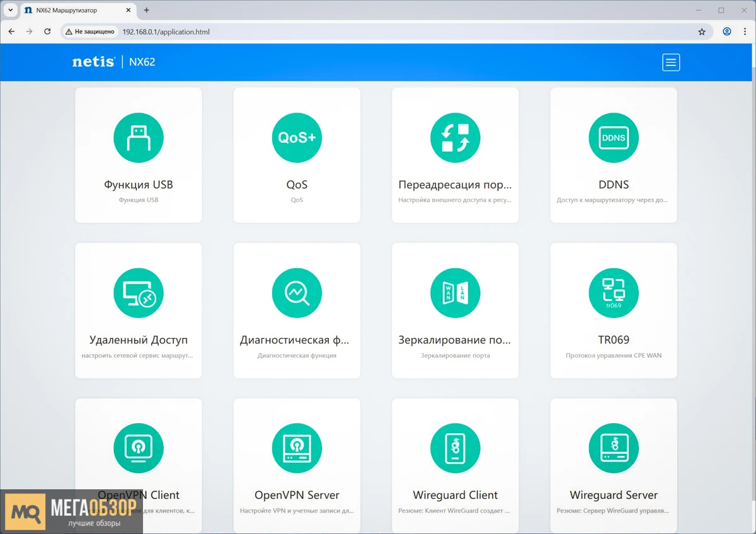
Task: Close the NX62 Маршрутизатор tab
Action: (x=129, y=10)
